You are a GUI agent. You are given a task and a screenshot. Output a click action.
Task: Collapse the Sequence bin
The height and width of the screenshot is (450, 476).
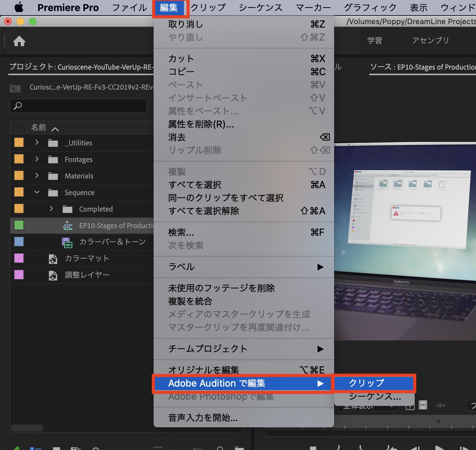[37, 192]
